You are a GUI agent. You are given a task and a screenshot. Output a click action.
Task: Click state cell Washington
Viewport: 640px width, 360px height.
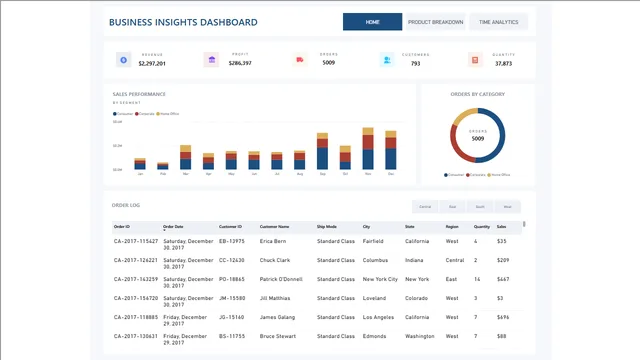coord(420,336)
